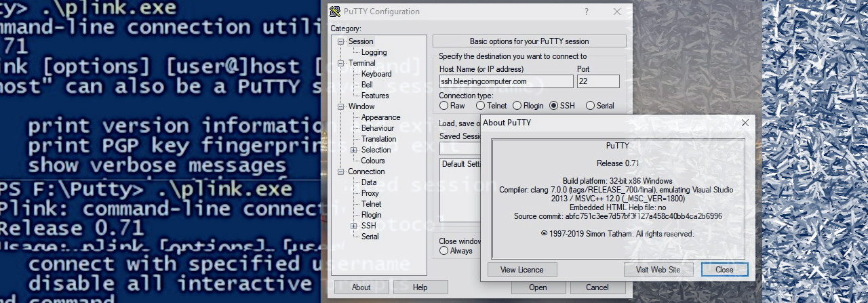Click the About button in Configuration

[361, 287]
